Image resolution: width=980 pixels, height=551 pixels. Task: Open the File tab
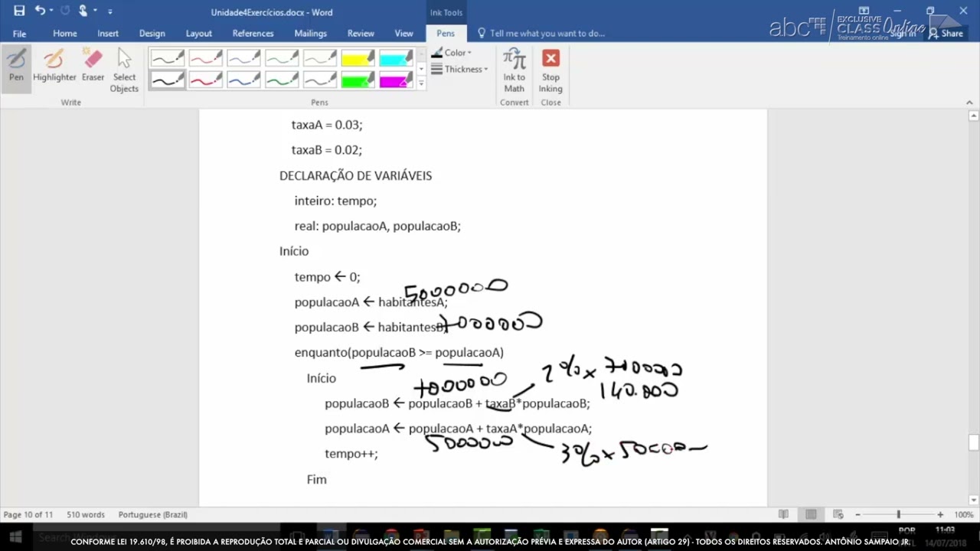[x=19, y=34]
